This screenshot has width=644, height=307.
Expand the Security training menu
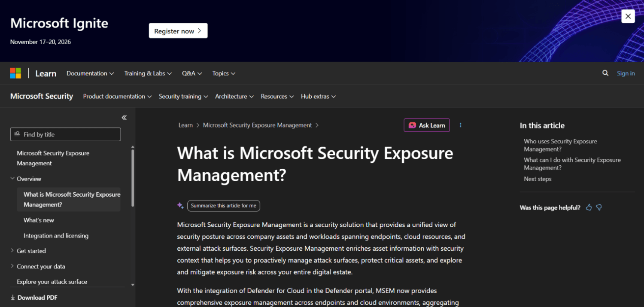tap(183, 96)
